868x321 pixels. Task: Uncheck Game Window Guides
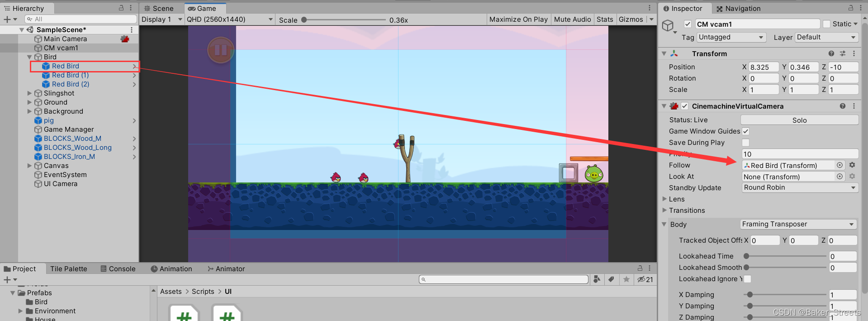pos(746,131)
